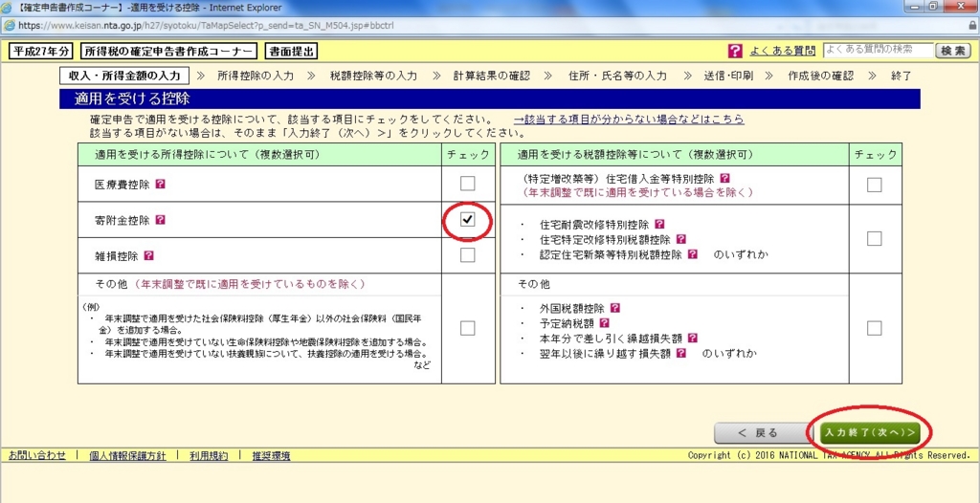The height and width of the screenshot is (503, 980).
Task: Select the 終了 step
Action: tap(901, 77)
